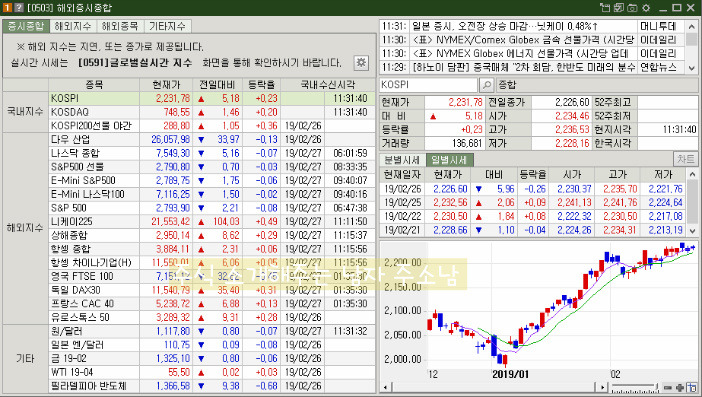Screen dimensions: 702x397
Task: Click the question mark help icon in title bar
Action: pyautogui.click(x=18, y=7)
